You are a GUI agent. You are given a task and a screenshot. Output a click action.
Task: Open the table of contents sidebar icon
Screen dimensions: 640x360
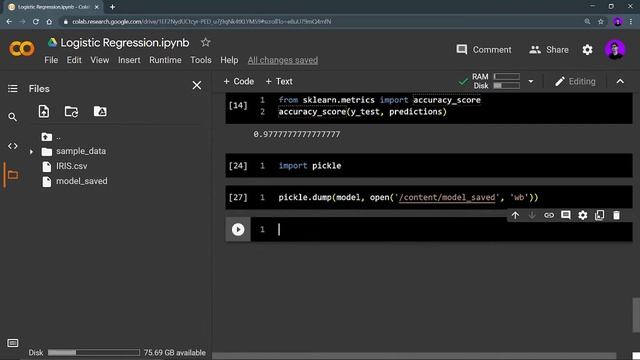[13, 89]
